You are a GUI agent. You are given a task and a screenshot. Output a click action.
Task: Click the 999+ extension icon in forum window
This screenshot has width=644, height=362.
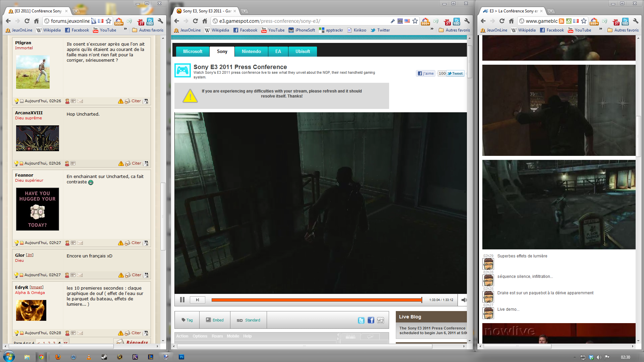(119, 21)
